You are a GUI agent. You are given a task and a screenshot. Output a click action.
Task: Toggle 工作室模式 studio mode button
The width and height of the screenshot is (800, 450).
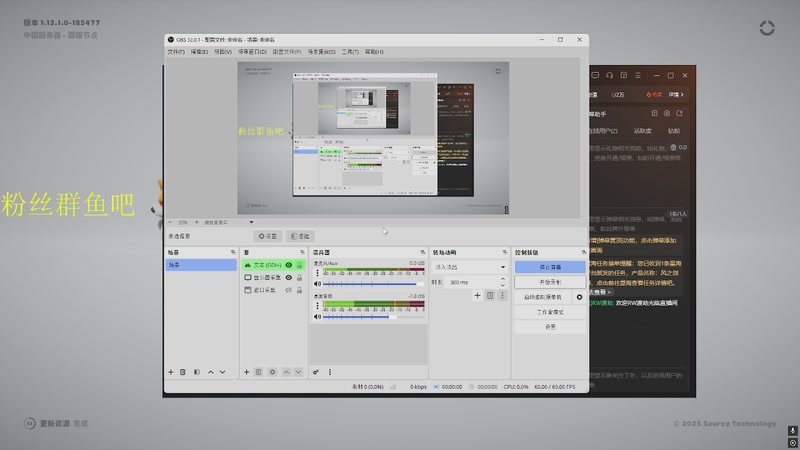pos(550,312)
